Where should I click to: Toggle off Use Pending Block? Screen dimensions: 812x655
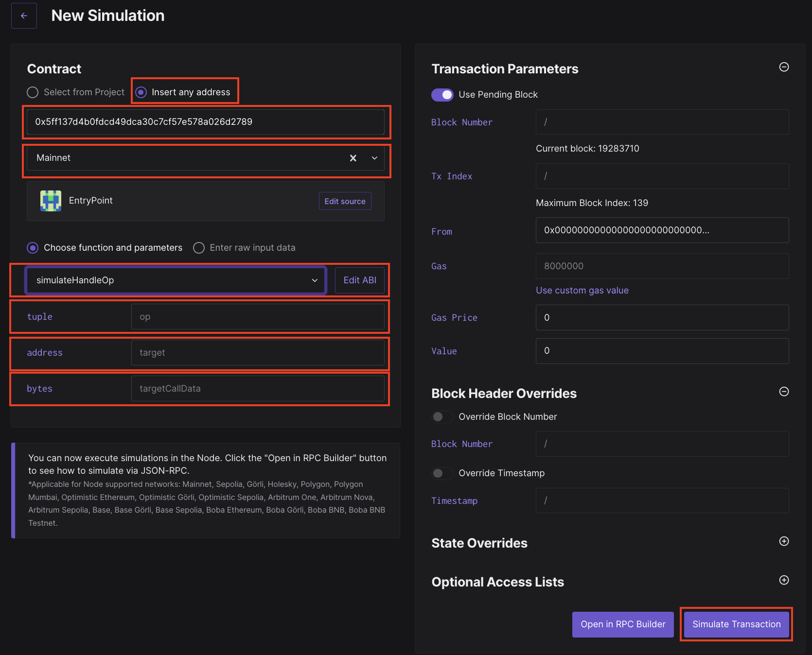pos(442,95)
